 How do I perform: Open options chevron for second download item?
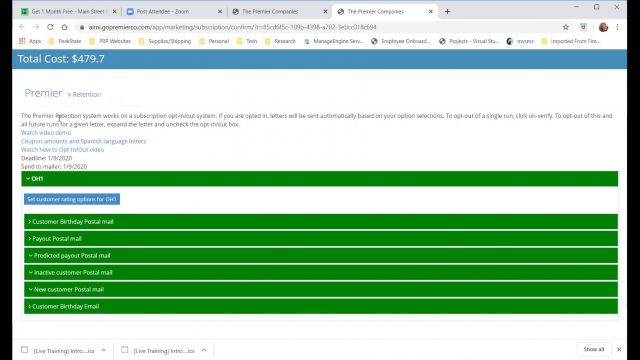(204, 350)
